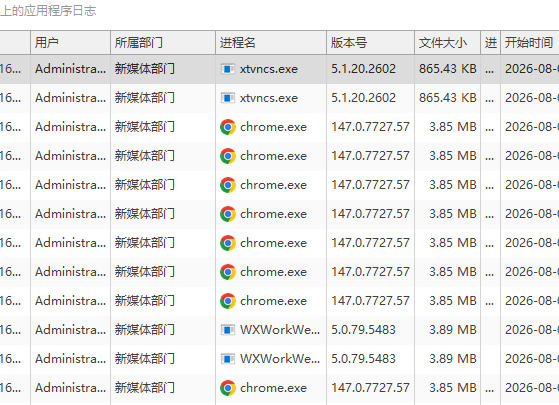Click the xtvncs.exe icon in the unhighlighted second row

227,98
